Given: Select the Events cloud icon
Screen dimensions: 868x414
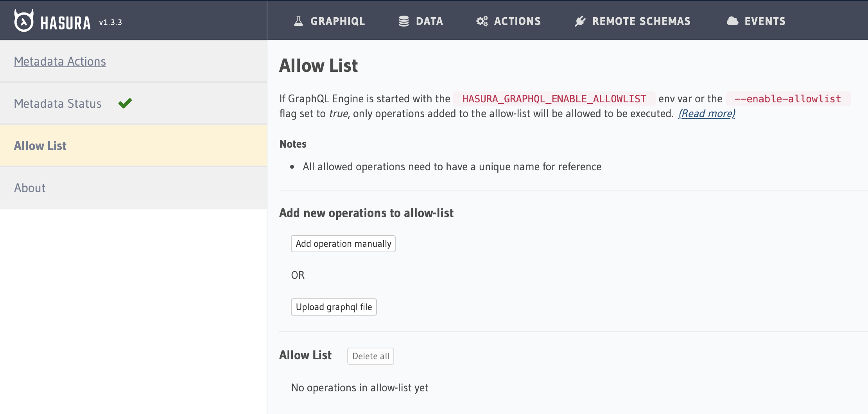Looking at the screenshot, I should coord(732,21).
